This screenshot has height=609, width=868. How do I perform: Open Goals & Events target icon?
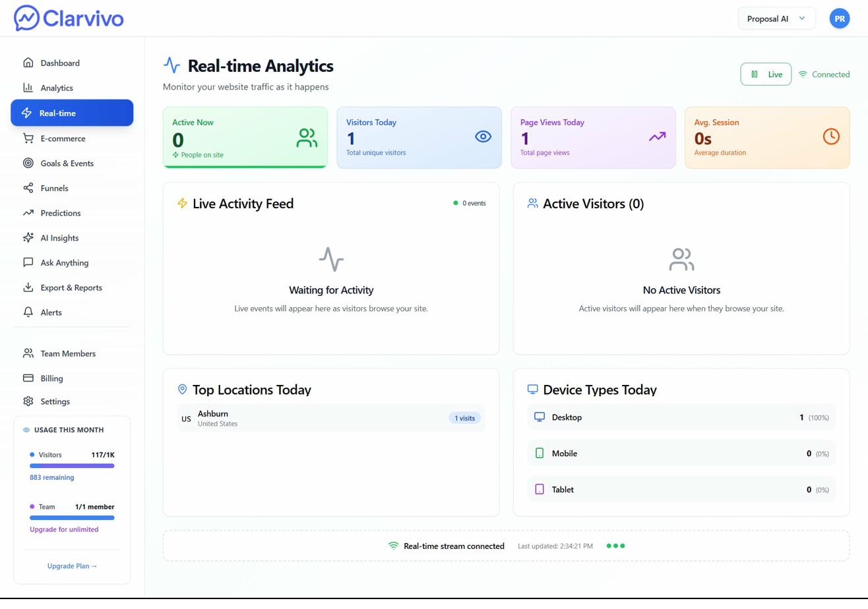point(27,163)
